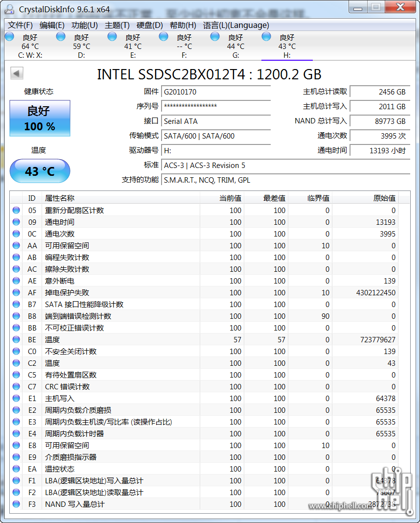Click status orb for attribute BB 不可校正错误计数
The height and width of the screenshot is (523, 420).
pyautogui.click(x=16, y=328)
